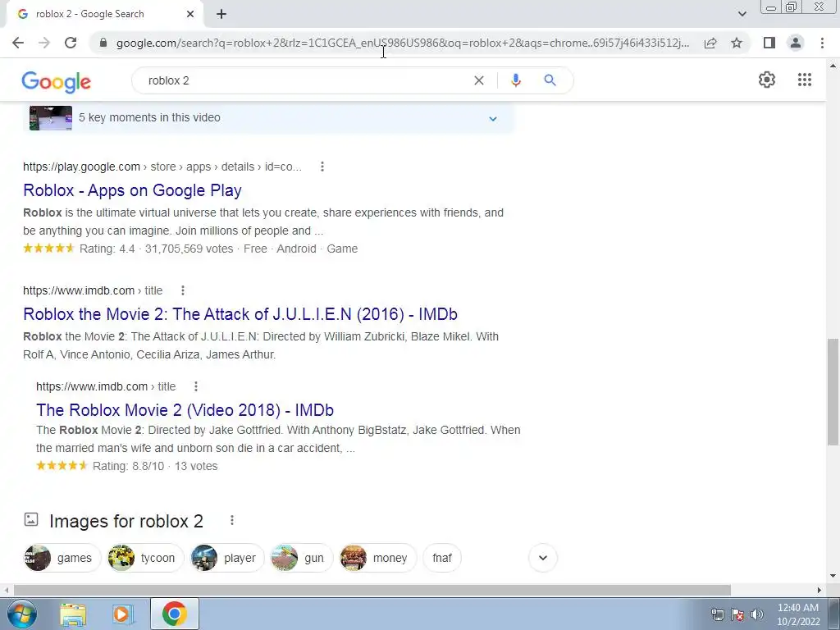
Task: Close the roblox 2 Google Search tab
Action: pos(190,14)
